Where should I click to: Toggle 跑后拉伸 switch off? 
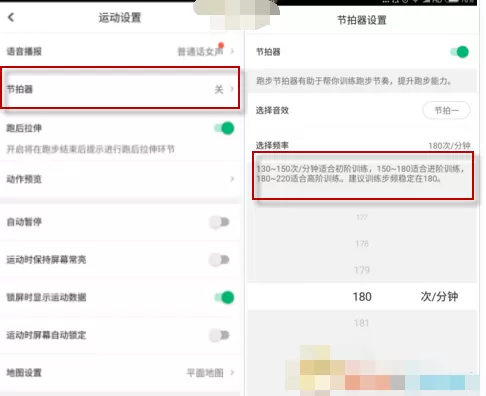click(x=224, y=128)
